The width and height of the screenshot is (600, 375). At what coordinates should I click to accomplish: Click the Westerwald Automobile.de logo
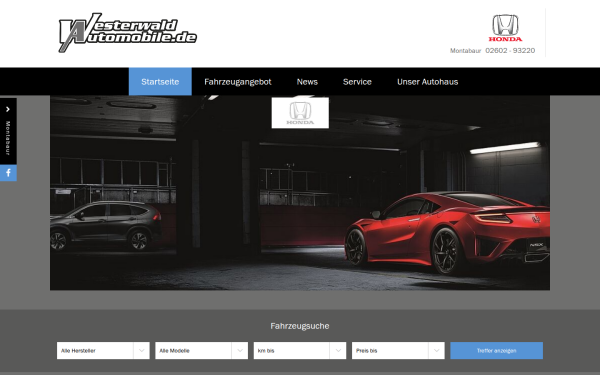[127, 33]
